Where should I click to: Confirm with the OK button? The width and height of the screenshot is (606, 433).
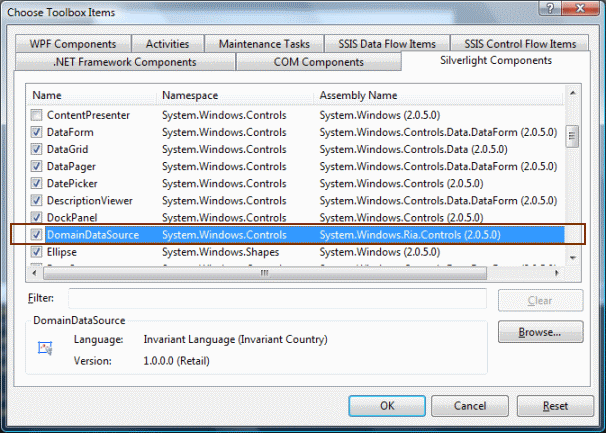tap(386, 406)
